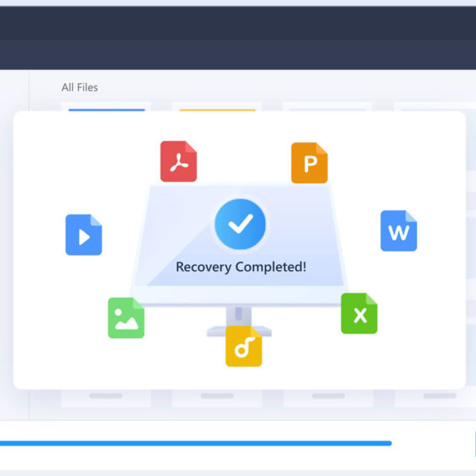
Task: Click the blue progress bar
Action: [x=196, y=443]
